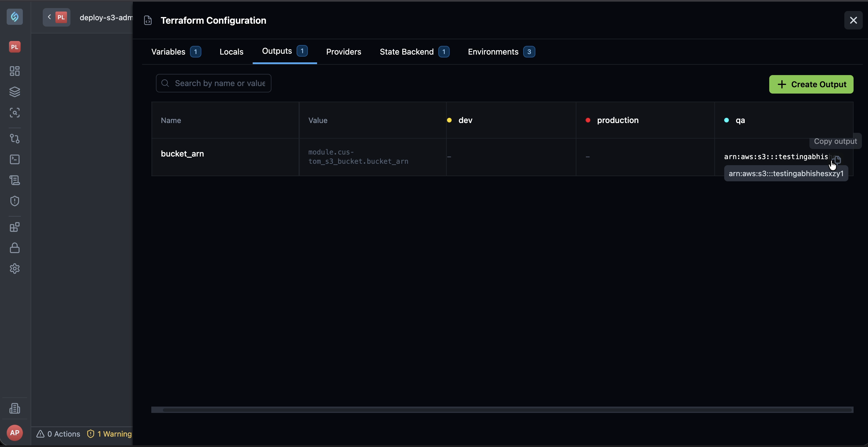This screenshot has width=868, height=447.
Task: Close the Terraform Configuration panel
Action: click(854, 21)
